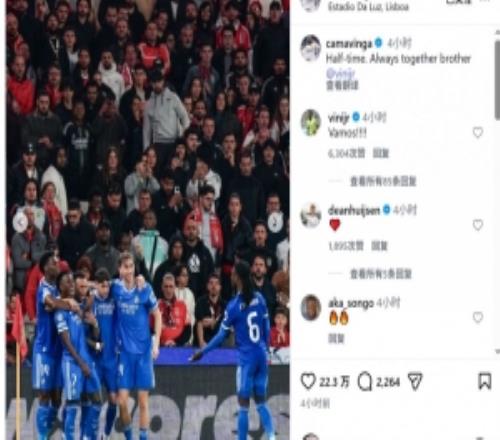Open the @vinijr mention in caption
The height and width of the screenshot is (440, 500).
341,73
